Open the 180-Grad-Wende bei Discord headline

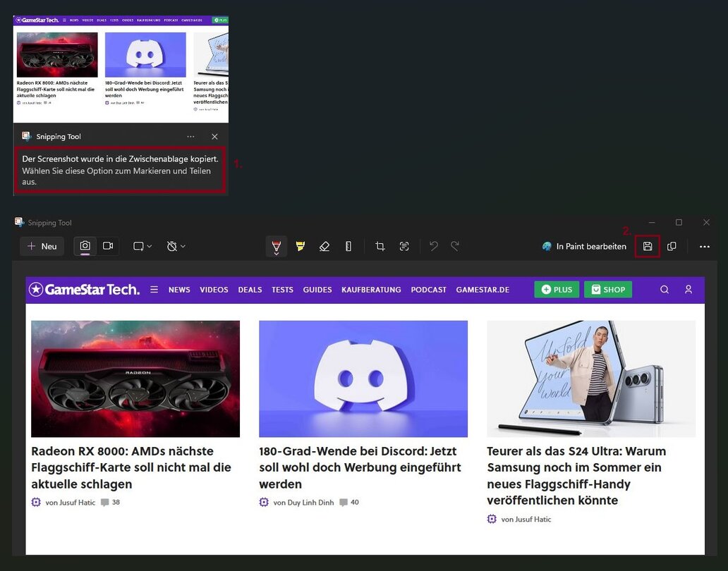pos(360,467)
